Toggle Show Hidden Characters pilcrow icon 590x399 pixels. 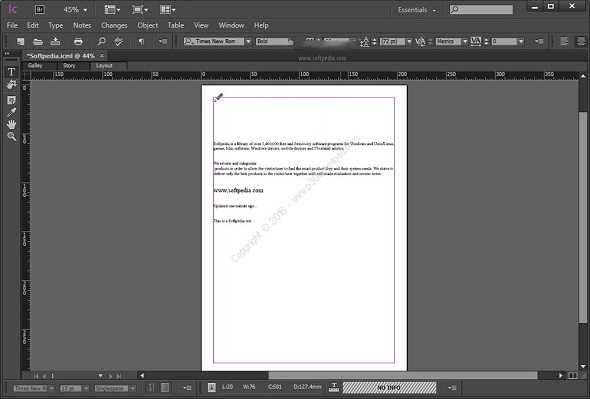141,41
